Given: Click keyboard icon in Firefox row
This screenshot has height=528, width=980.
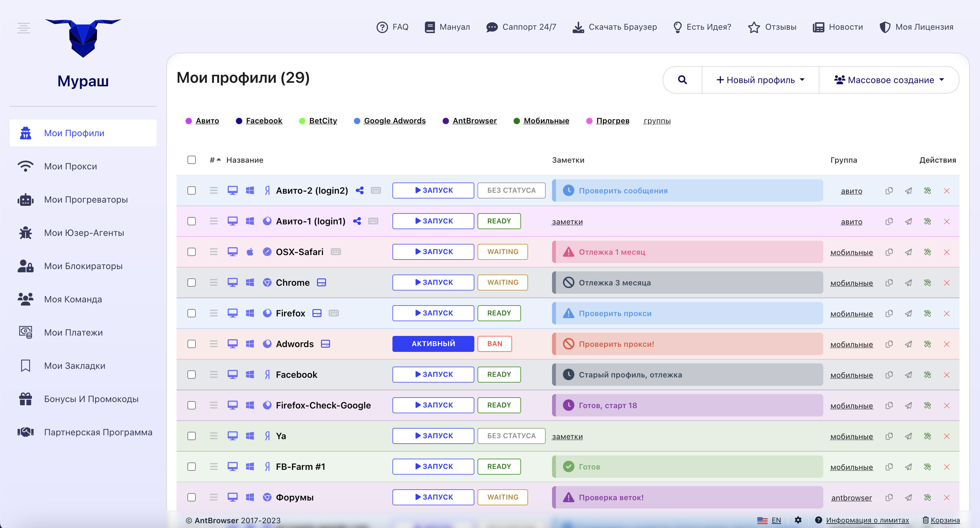Looking at the screenshot, I should (x=334, y=313).
